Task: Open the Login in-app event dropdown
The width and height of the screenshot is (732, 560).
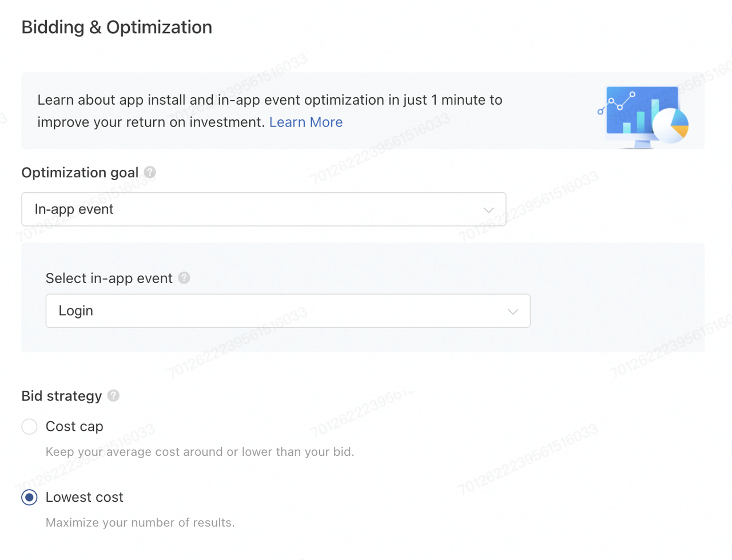Action: click(x=288, y=311)
